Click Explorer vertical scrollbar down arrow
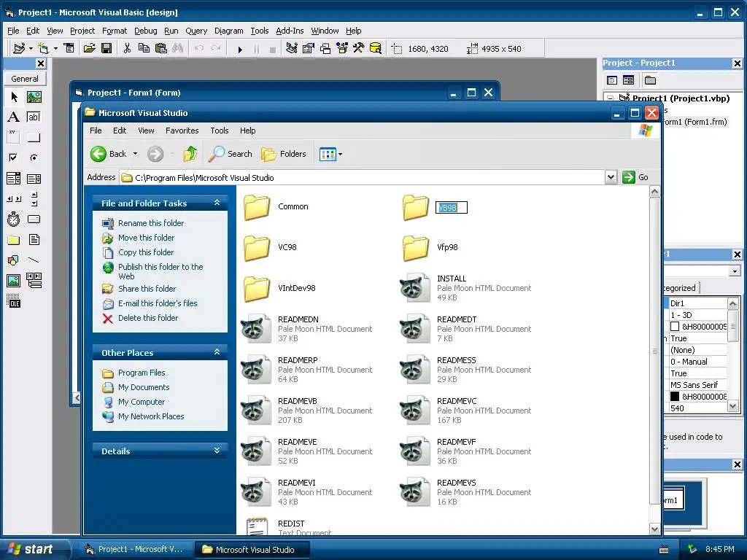Image resolution: width=747 pixels, height=560 pixels. (654, 529)
